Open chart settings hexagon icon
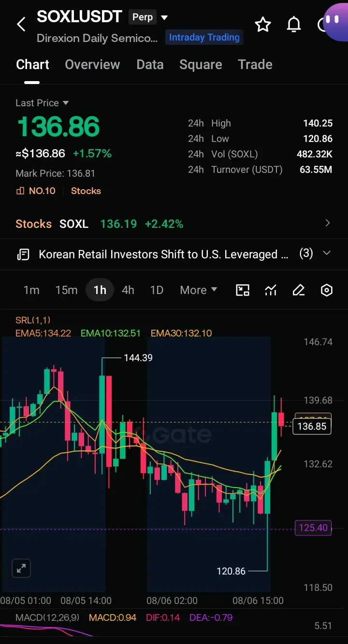348x644 pixels. point(327,290)
